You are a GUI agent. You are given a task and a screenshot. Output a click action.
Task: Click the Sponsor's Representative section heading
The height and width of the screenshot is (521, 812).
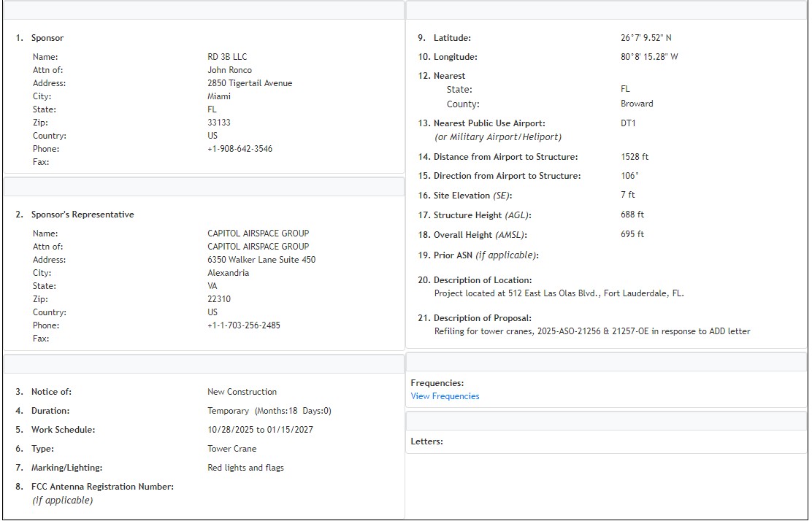(82, 215)
